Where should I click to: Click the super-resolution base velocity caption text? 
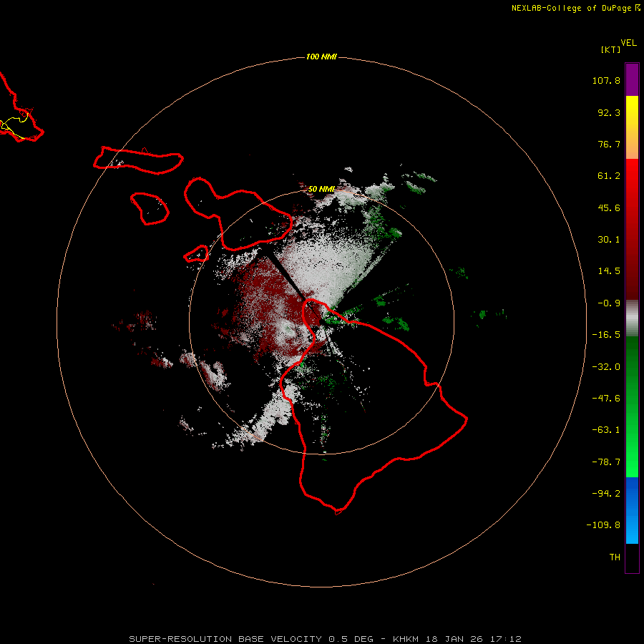click(326, 639)
